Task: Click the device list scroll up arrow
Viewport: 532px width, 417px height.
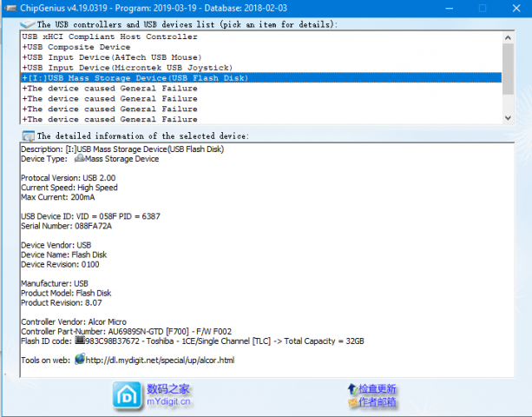Action: pyautogui.click(x=508, y=37)
